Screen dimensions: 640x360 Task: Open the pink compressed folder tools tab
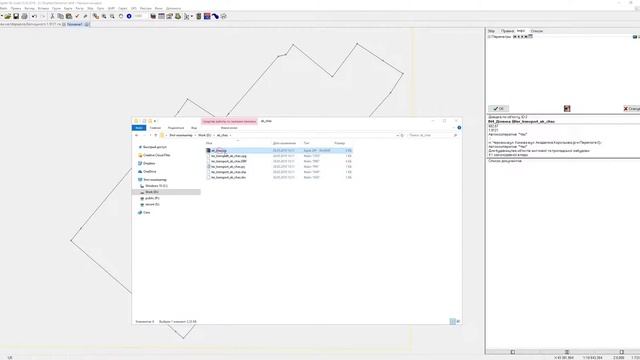(x=229, y=121)
